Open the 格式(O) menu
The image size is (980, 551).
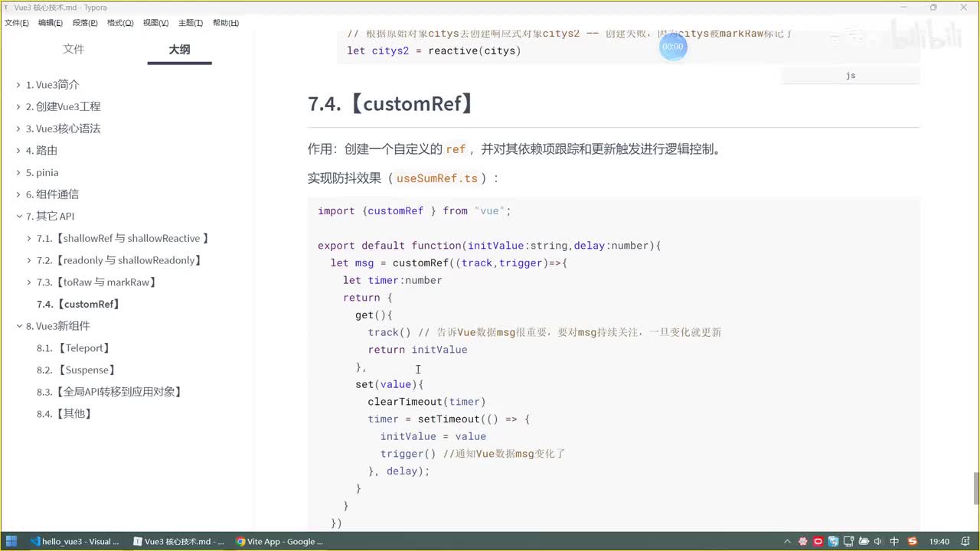pos(120,23)
